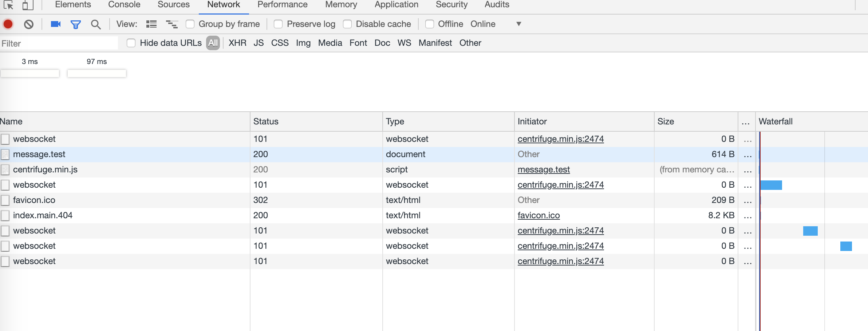
Task: Clear all network requests
Action: point(29,24)
